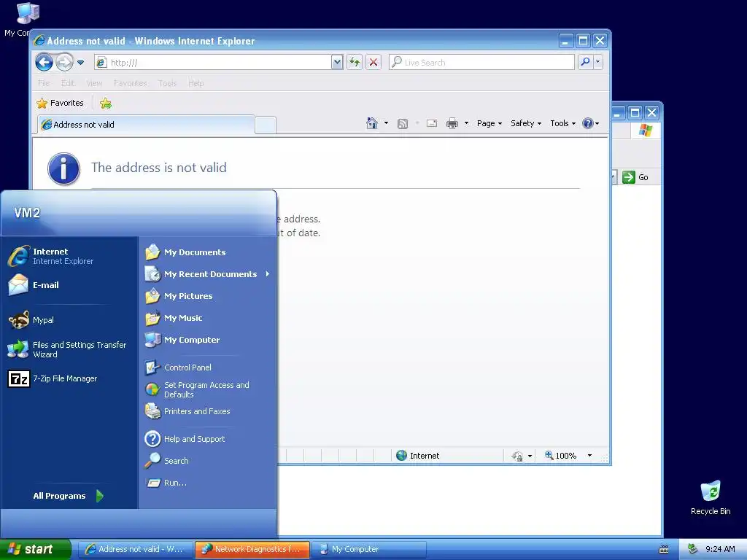
Task: Open Set Program Access and Defaults
Action: (x=207, y=389)
